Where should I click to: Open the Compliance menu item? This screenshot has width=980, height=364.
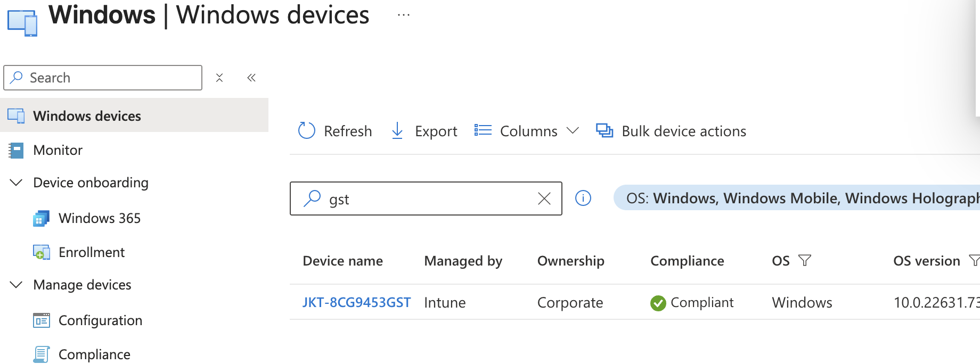94,354
